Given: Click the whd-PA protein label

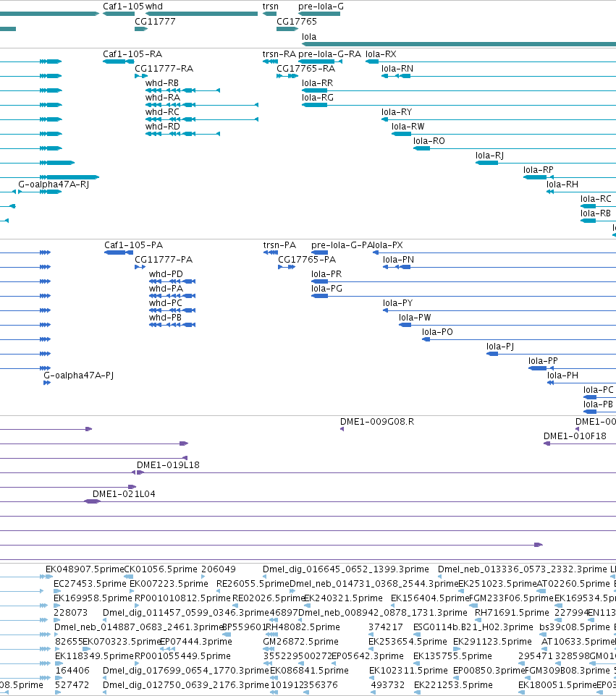Looking at the screenshot, I should coord(166,289).
